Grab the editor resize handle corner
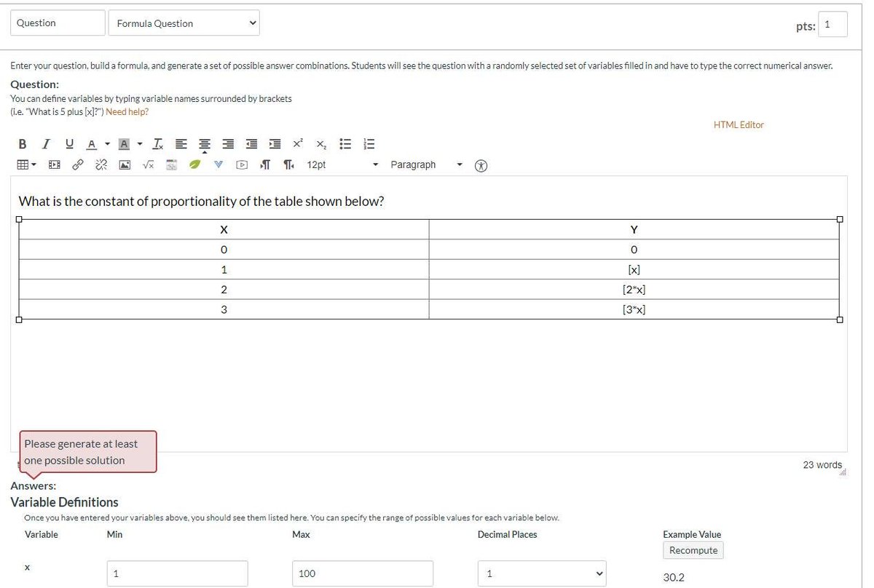874x588 pixels. pos(845,472)
